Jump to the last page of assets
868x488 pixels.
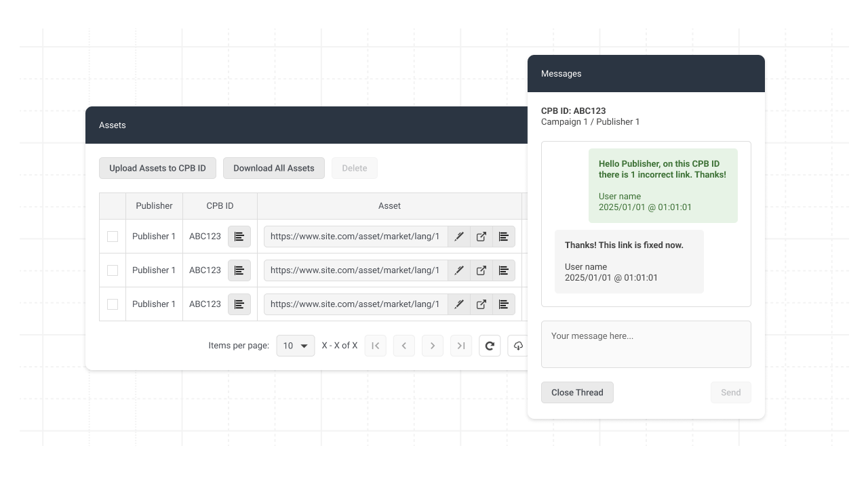tap(461, 346)
